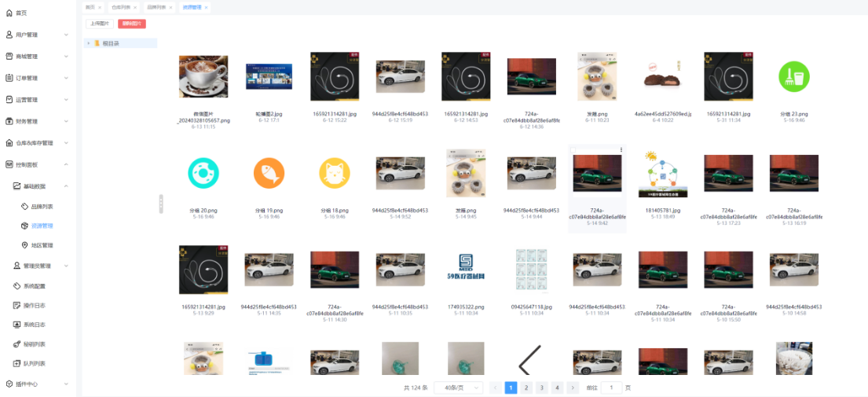Switch to the 首页 tab

90,7
